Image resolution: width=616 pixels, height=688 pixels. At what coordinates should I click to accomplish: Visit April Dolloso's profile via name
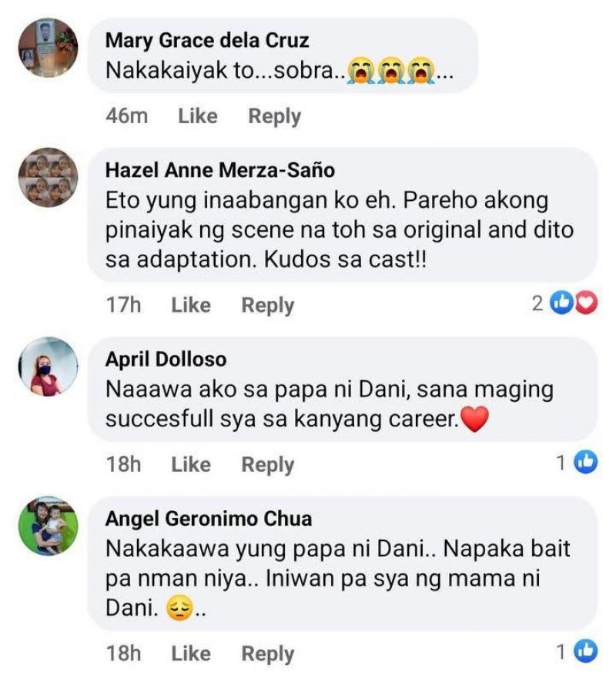pyautogui.click(x=166, y=359)
